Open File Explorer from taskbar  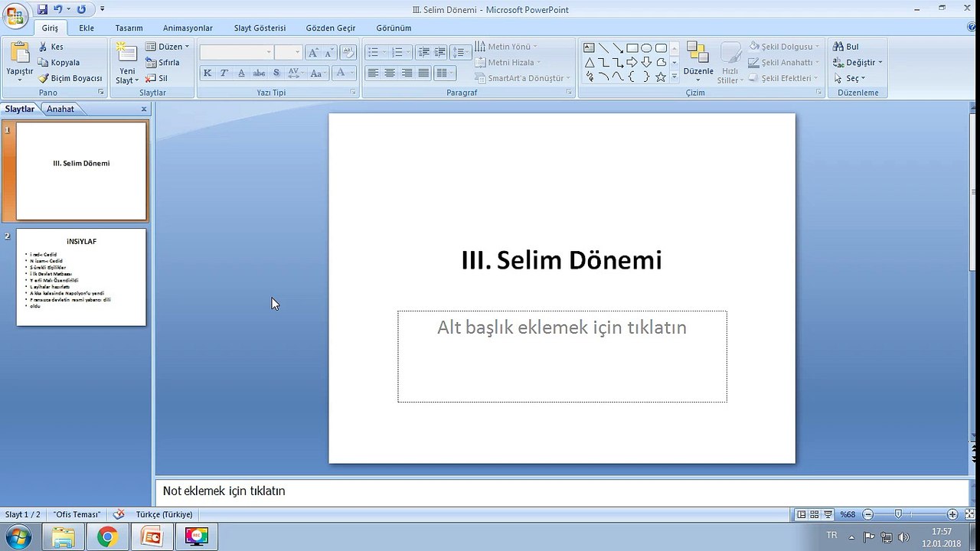click(x=64, y=537)
